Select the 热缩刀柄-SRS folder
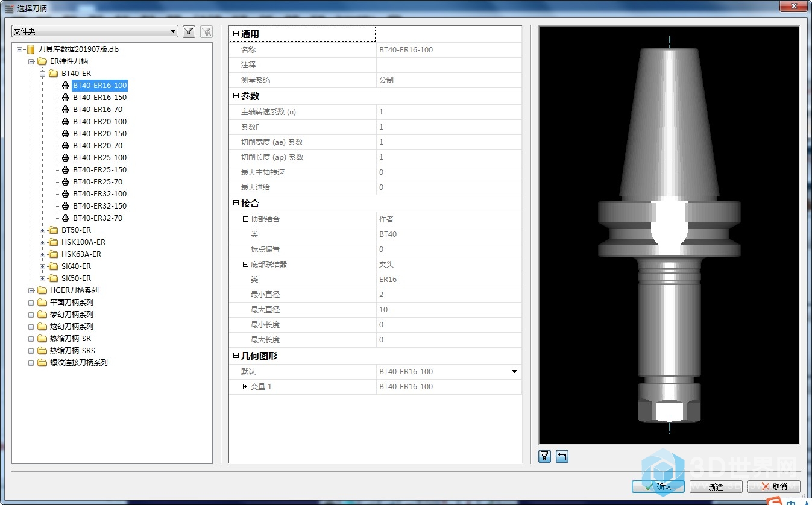Image resolution: width=812 pixels, height=505 pixels. point(72,351)
